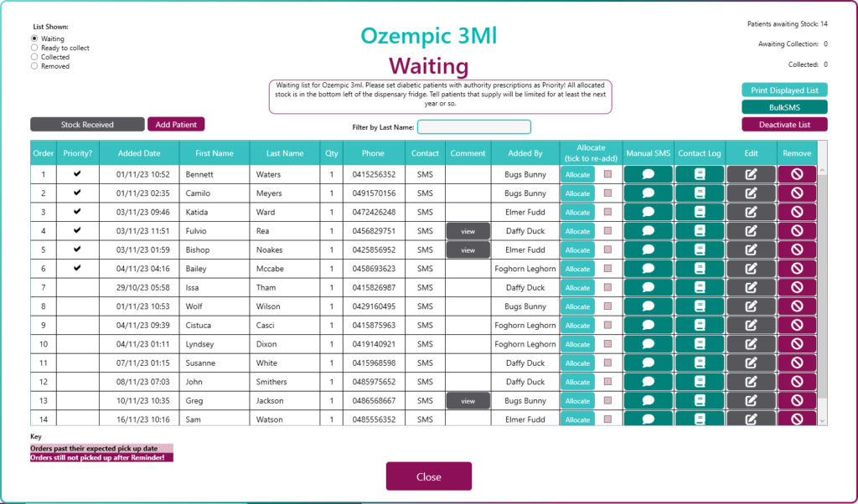
Task: Click the Add Patient button
Action: coord(176,124)
